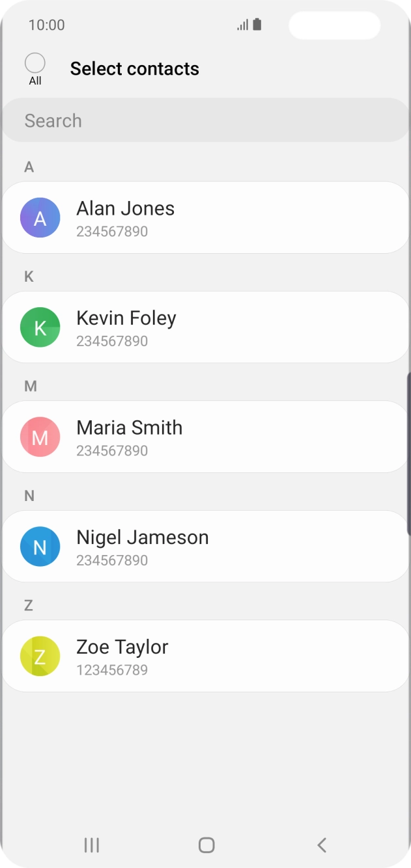Tap Alan Jones's purple avatar icon
411x868 pixels.
40,218
